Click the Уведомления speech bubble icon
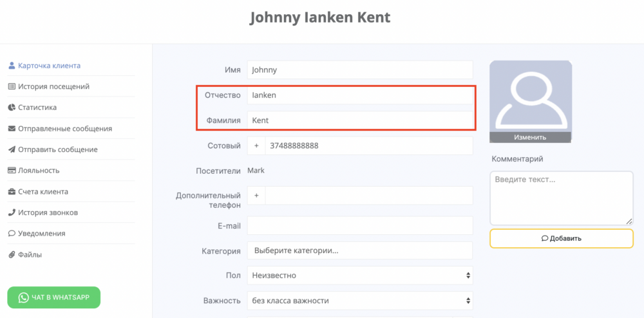 coord(12,234)
